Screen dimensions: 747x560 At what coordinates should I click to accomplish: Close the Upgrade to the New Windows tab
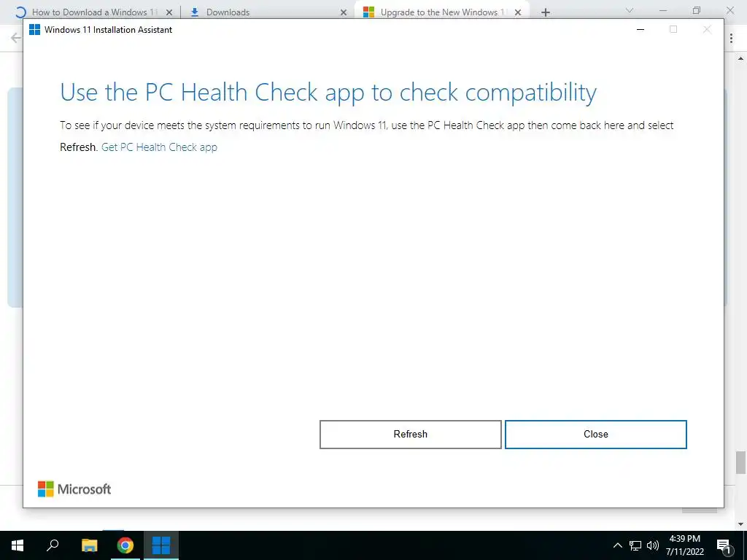click(518, 13)
